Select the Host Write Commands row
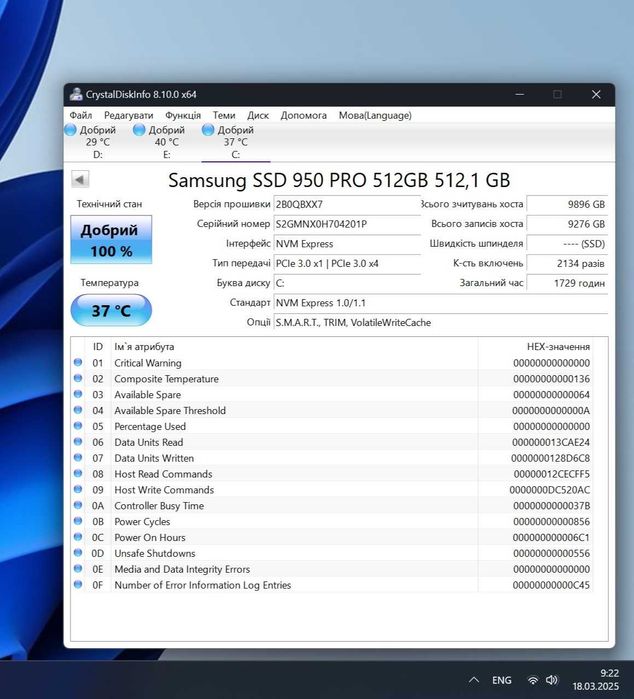 click(333, 490)
